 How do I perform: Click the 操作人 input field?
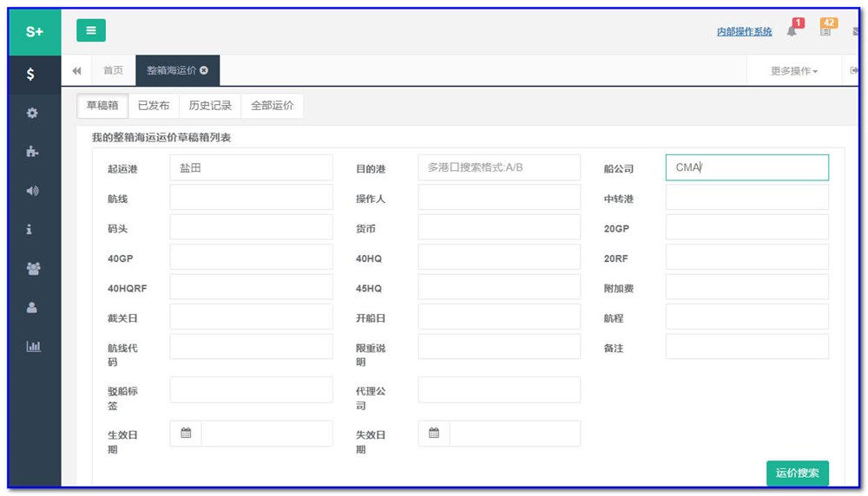point(499,198)
